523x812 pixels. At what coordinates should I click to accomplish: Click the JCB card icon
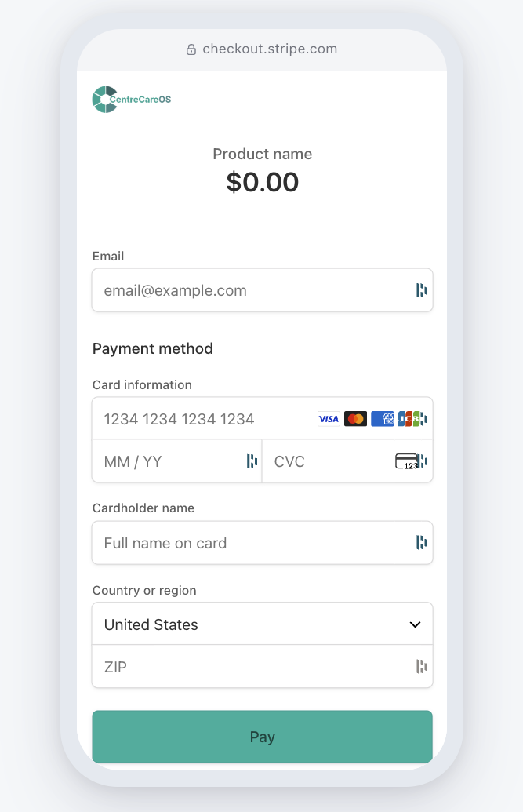[409, 418]
